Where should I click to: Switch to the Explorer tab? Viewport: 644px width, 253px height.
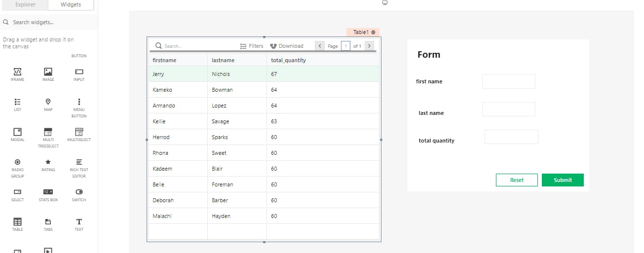25,5
